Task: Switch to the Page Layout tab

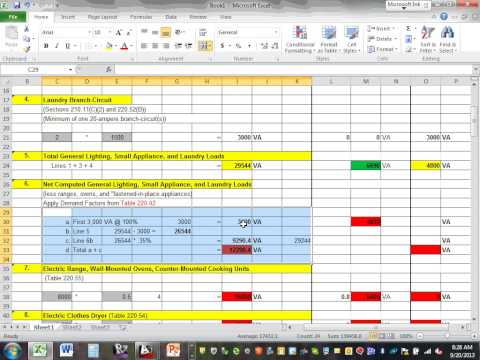Action: point(103,17)
